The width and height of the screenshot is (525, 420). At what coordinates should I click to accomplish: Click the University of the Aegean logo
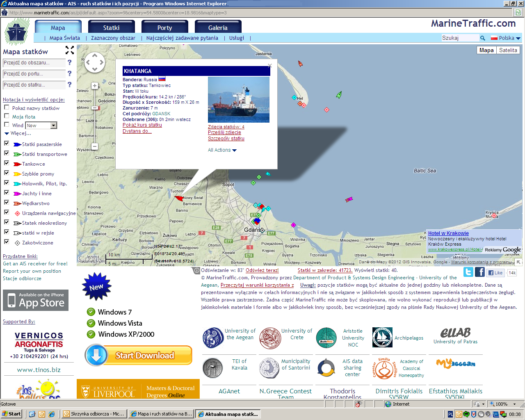click(x=213, y=338)
